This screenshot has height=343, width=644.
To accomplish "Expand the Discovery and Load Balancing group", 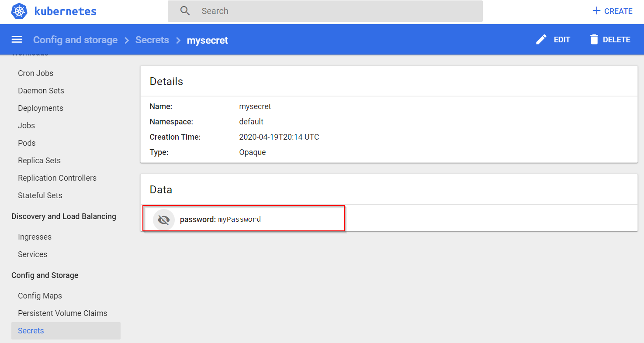I will 64,216.
